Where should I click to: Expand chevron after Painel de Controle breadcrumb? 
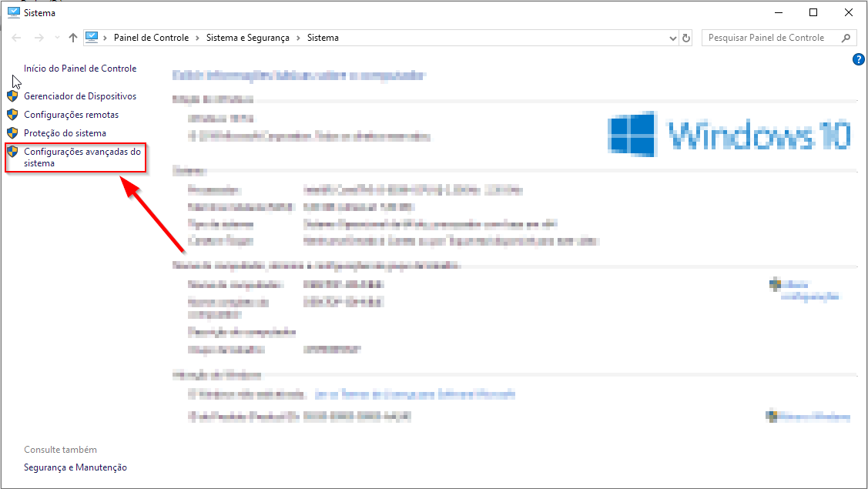(x=198, y=38)
